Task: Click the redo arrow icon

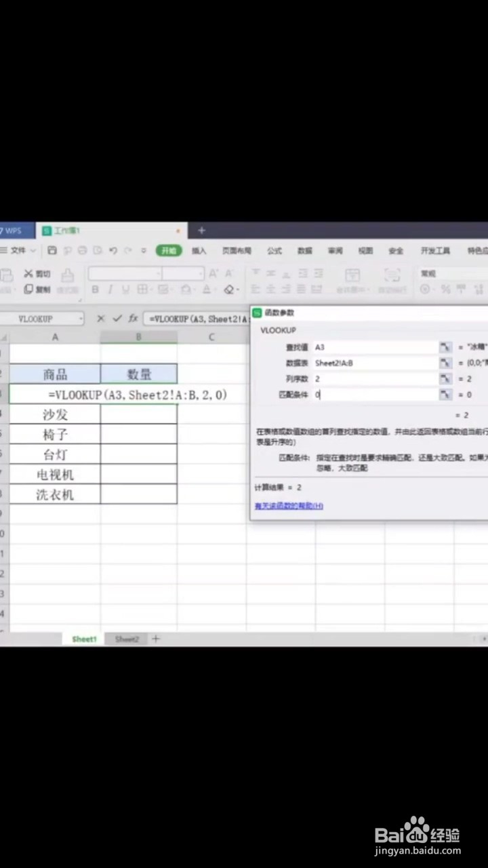Action: click(x=127, y=250)
